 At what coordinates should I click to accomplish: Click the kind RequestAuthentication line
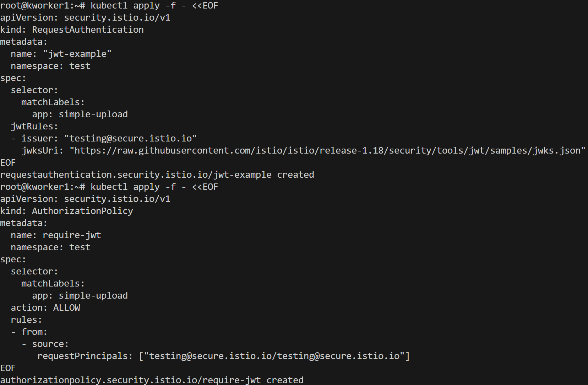coord(72,30)
